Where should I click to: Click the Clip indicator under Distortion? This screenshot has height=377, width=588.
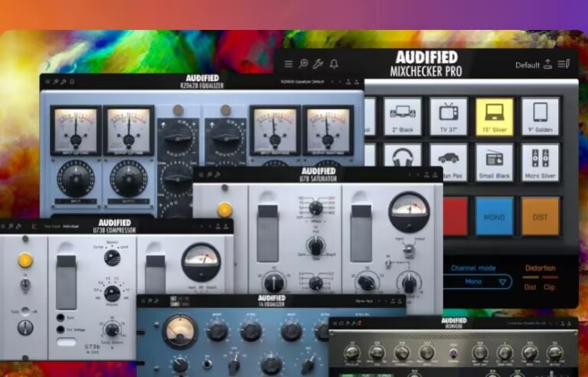coord(550,287)
